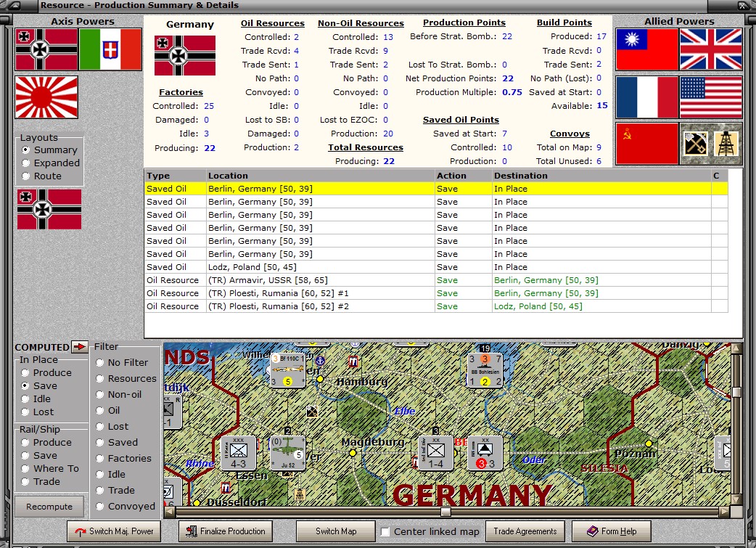Click the armor unit counter near Berlin
Image resolution: width=756 pixels, height=548 pixels.
[485, 453]
